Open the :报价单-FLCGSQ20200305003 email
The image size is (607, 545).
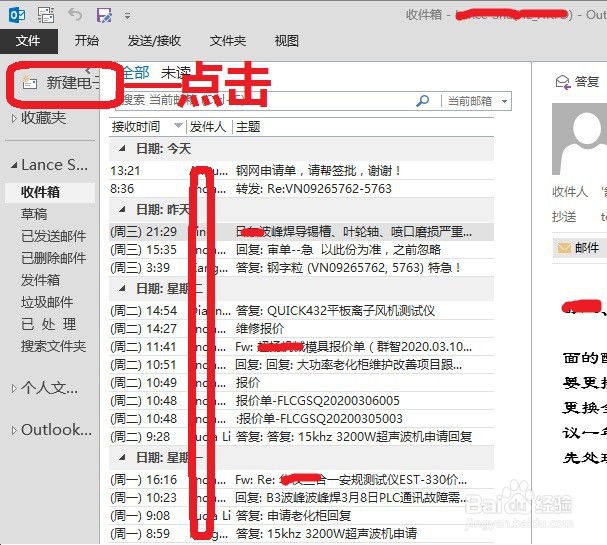(302, 418)
